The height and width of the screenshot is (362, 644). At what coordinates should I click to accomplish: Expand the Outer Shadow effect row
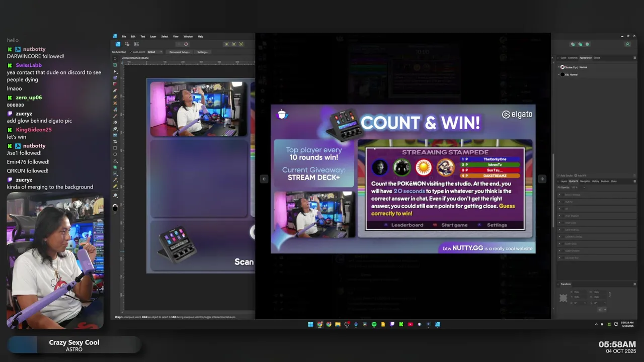coord(559,250)
